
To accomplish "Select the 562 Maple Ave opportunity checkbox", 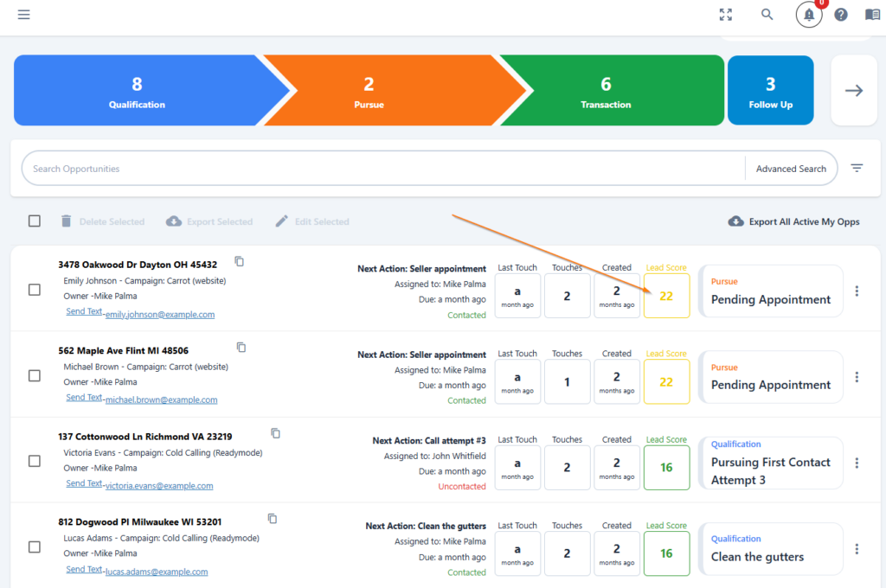I will (35, 375).
